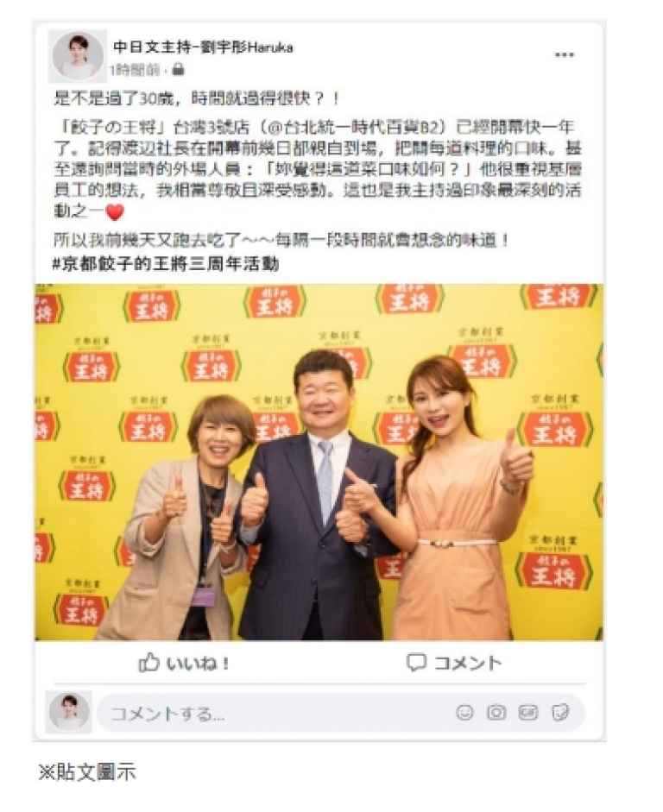
Task: Click the #京都餃子的王將三周年活動 hashtag
Action: [166, 264]
